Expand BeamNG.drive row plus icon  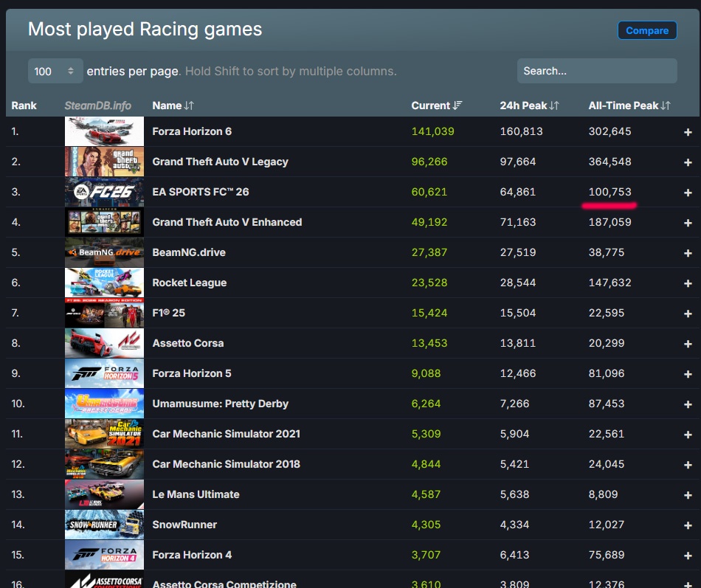688,253
